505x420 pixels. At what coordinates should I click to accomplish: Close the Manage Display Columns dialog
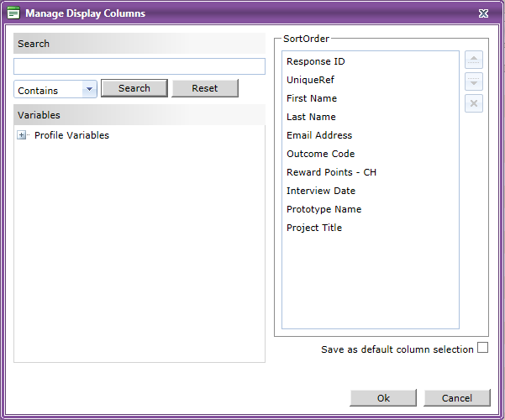(x=483, y=13)
